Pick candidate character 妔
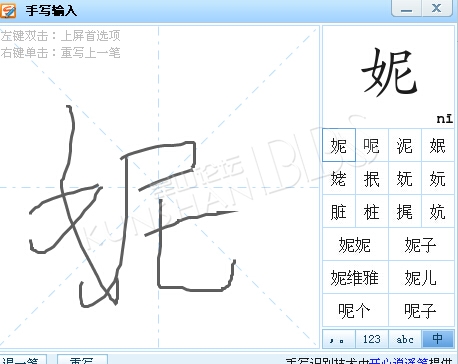 pyautogui.click(x=438, y=211)
